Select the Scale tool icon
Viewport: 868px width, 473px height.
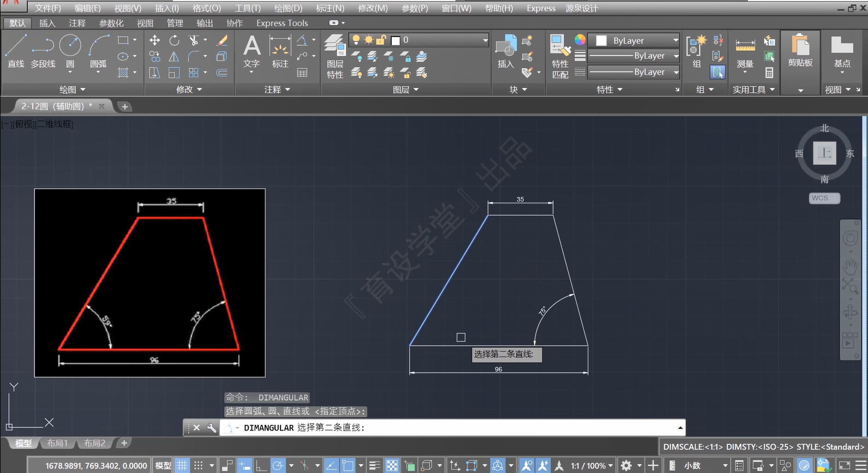point(174,73)
